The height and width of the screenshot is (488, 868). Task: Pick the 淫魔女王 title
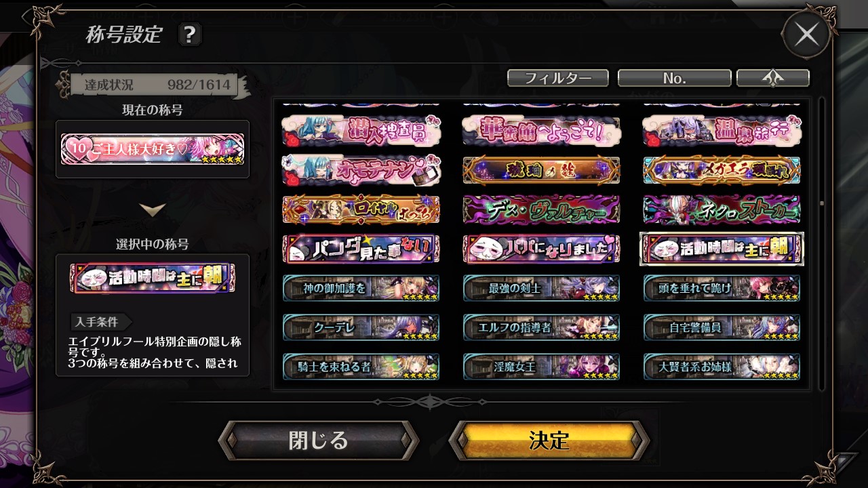pyautogui.click(x=541, y=367)
